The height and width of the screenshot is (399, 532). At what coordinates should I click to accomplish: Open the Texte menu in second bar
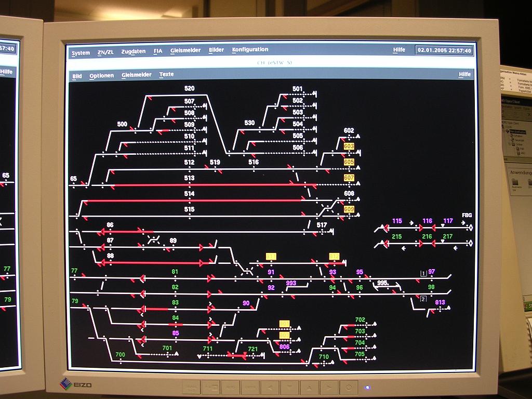coord(166,74)
